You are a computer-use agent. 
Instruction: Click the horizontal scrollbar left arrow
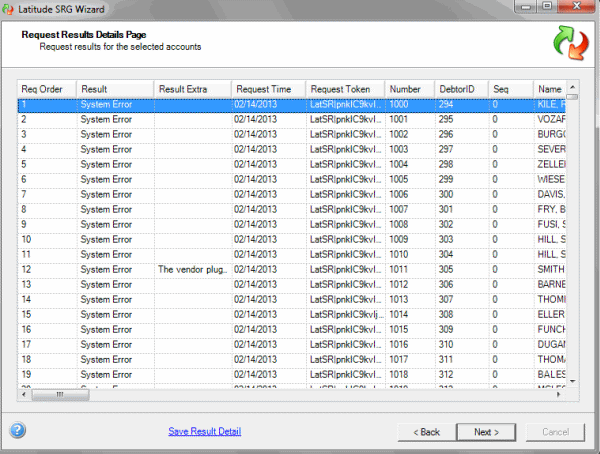(x=24, y=394)
